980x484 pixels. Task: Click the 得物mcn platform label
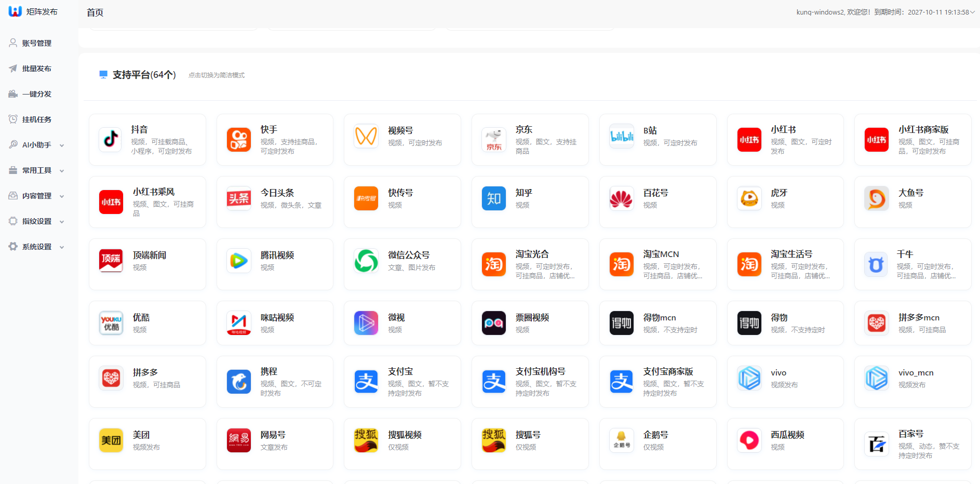pyautogui.click(x=660, y=318)
